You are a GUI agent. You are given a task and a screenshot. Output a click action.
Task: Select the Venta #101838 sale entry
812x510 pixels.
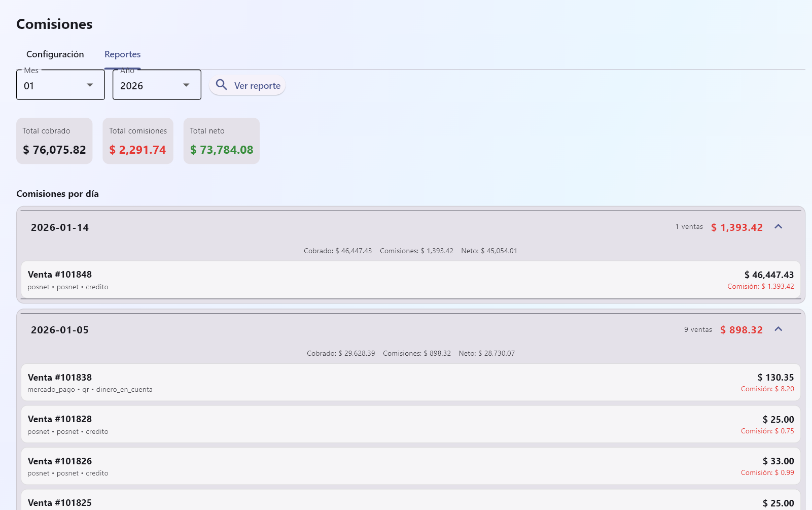point(410,383)
